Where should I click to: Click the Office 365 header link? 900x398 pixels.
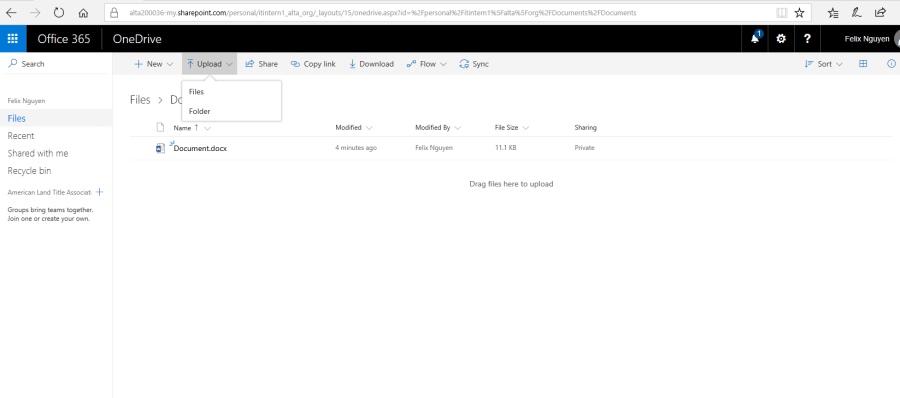coord(64,39)
